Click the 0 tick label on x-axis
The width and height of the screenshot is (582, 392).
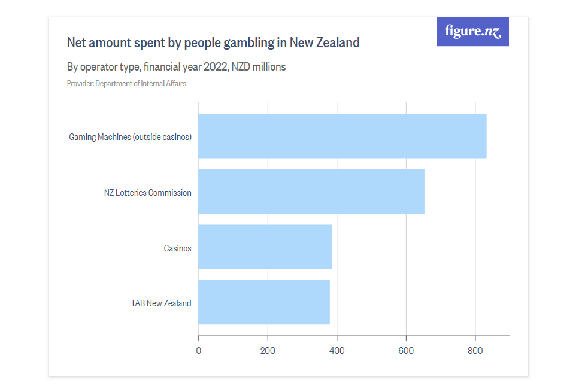point(199,351)
